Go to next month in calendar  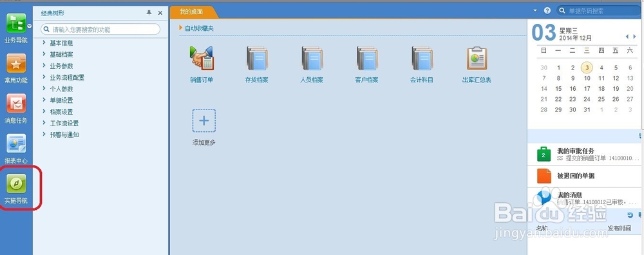(634, 37)
